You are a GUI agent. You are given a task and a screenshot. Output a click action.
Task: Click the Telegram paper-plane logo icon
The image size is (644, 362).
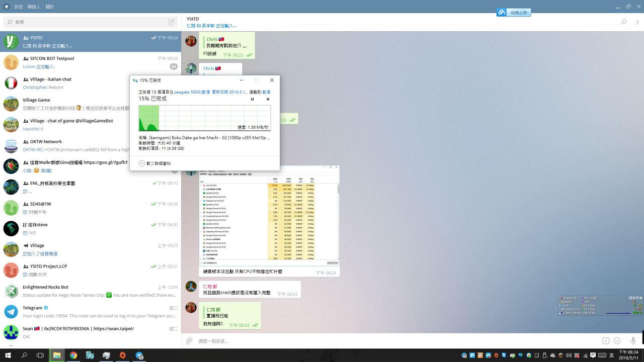tap(7, 7)
